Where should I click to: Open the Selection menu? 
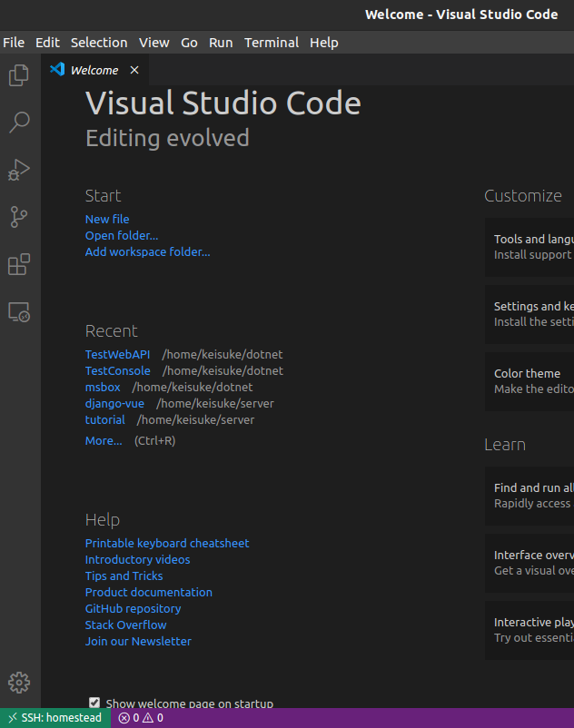pos(99,43)
